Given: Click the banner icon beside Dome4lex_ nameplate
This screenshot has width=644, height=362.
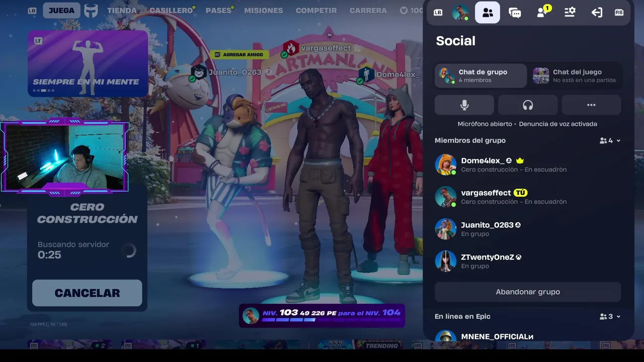Looking at the screenshot, I should pyautogui.click(x=366, y=74).
